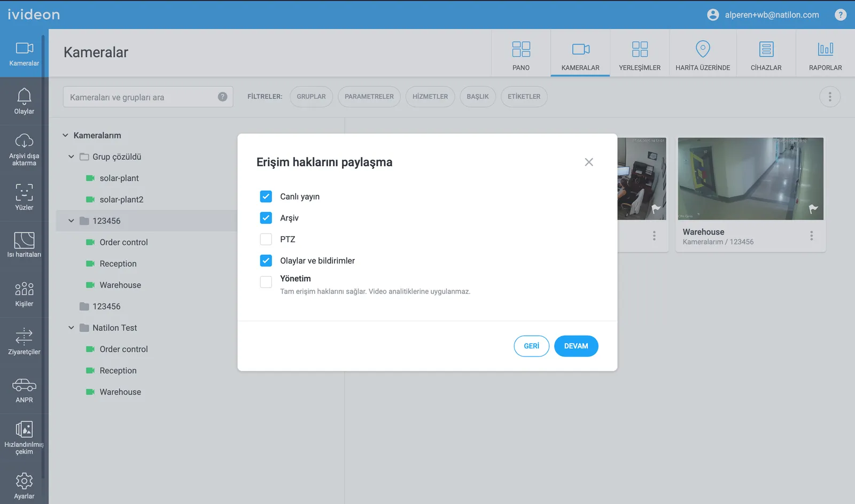Uncheck the Canlı yayın checkbox

266,197
